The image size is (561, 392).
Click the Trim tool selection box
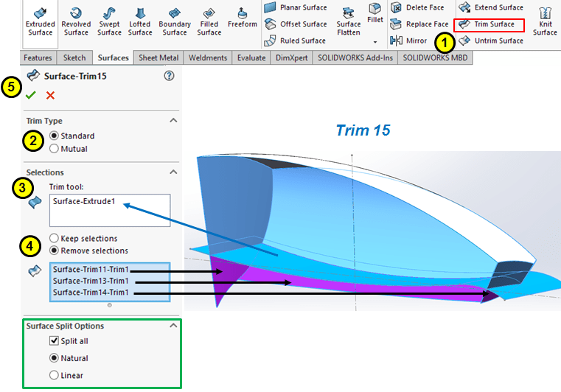tap(110, 210)
